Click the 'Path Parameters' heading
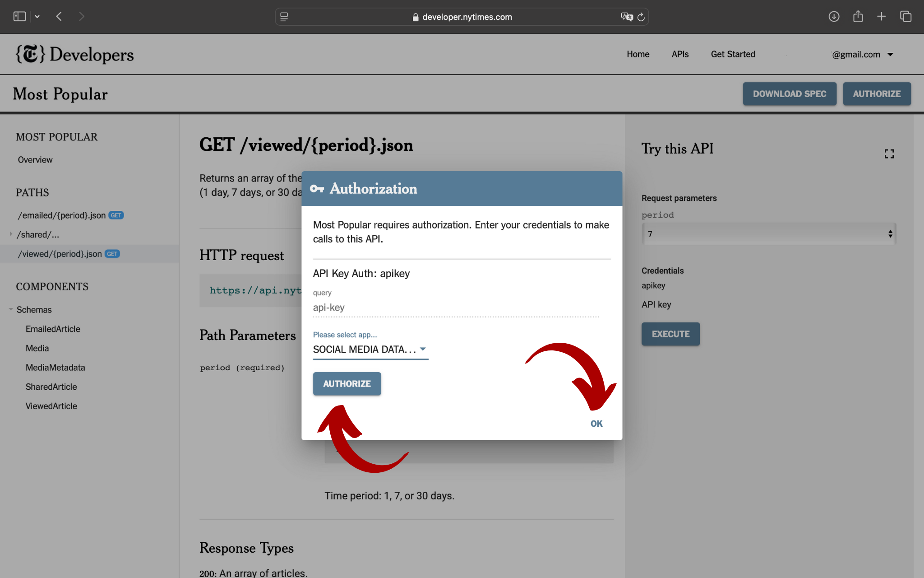The width and height of the screenshot is (924, 578). point(248,335)
